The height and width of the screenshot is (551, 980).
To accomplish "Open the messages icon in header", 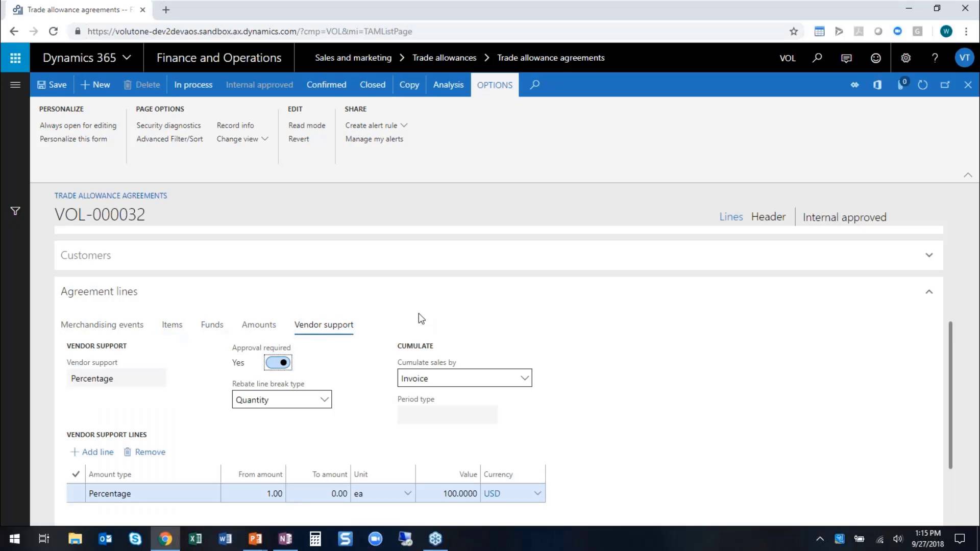I will [x=846, y=58].
